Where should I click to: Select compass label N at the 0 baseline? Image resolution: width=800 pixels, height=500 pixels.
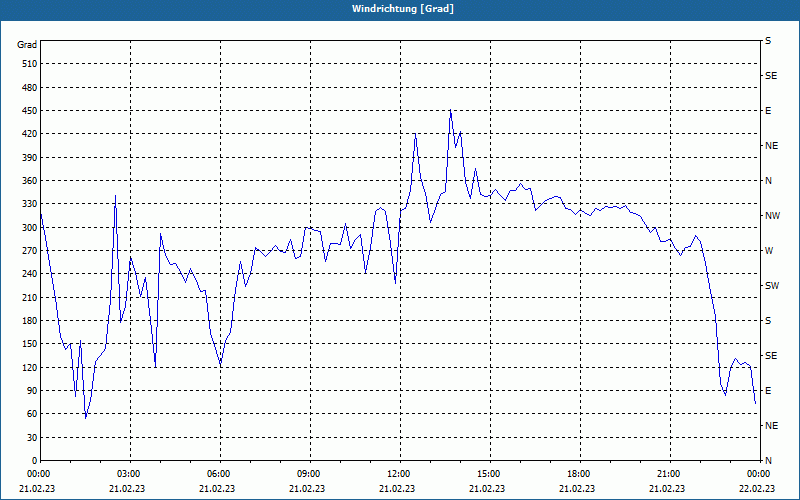point(768,461)
